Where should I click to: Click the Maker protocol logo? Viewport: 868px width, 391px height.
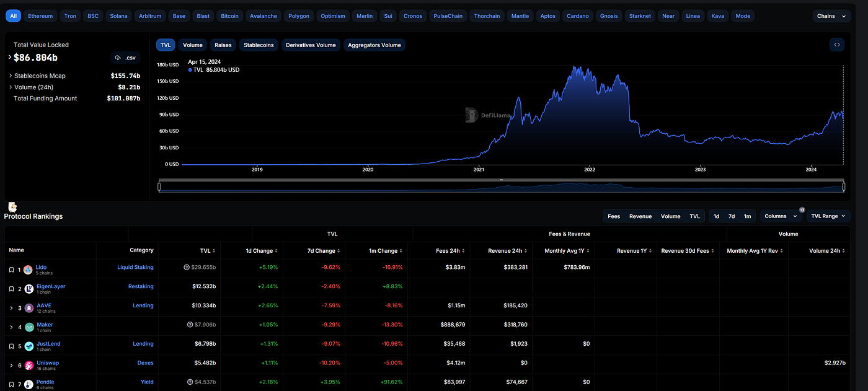point(29,327)
